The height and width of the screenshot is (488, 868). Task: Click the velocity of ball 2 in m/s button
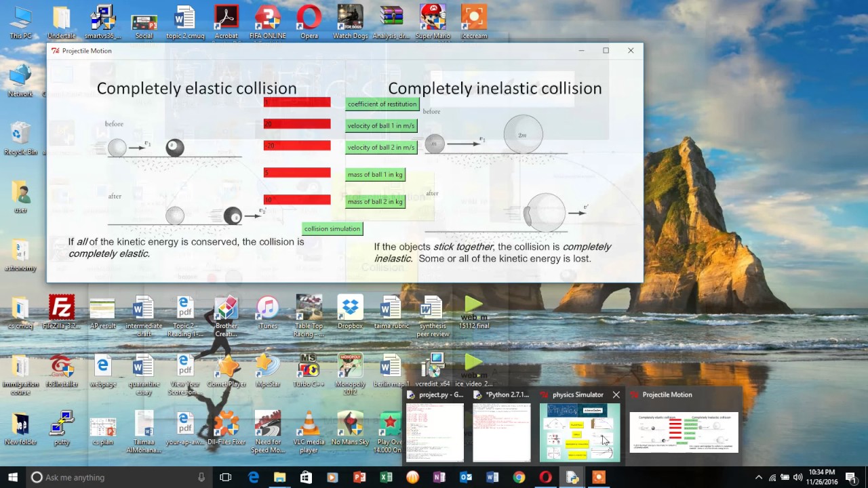pos(381,147)
